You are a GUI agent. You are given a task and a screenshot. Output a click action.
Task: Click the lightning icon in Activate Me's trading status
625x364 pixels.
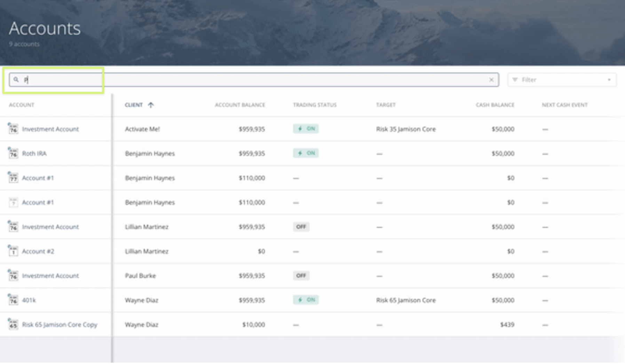pyautogui.click(x=300, y=129)
